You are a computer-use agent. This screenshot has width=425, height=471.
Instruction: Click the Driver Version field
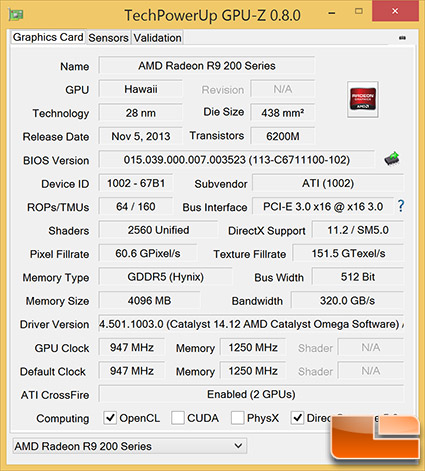coord(251,324)
